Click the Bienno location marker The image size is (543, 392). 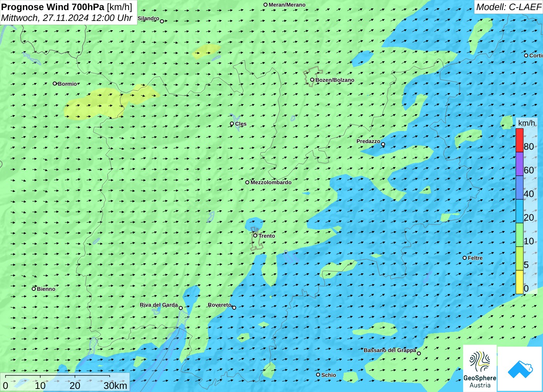(34, 288)
